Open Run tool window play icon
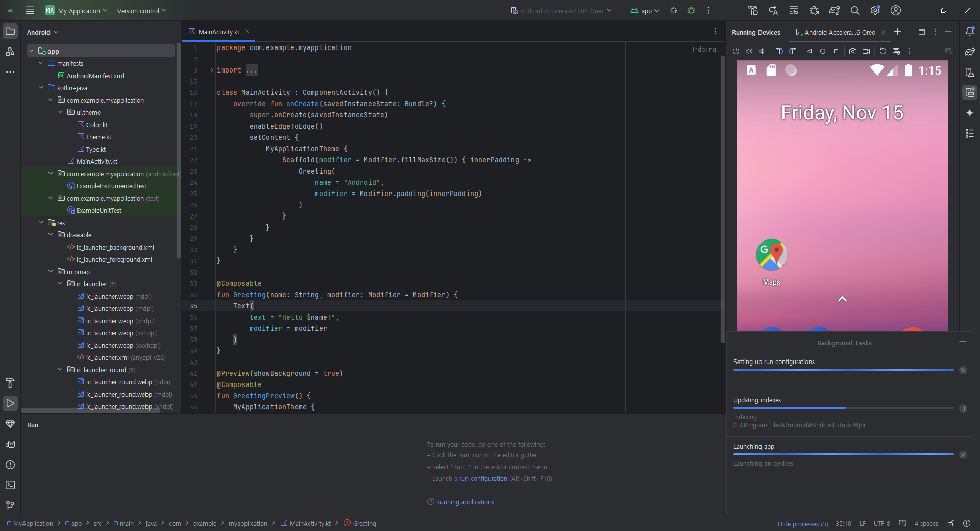 tap(10, 403)
